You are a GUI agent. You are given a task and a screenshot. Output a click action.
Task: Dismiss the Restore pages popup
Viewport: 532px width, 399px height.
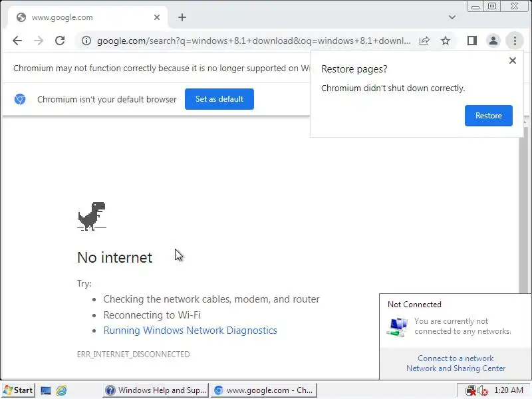coord(513,61)
